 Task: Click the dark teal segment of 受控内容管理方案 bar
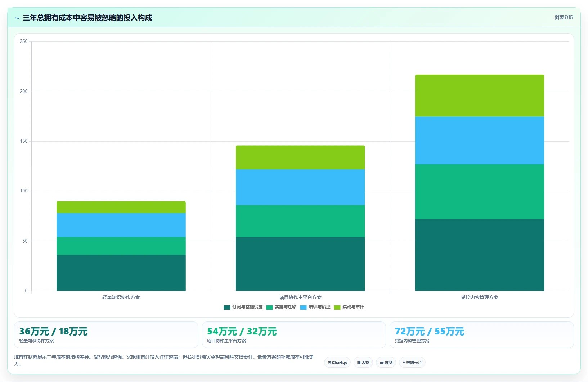click(480, 255)
